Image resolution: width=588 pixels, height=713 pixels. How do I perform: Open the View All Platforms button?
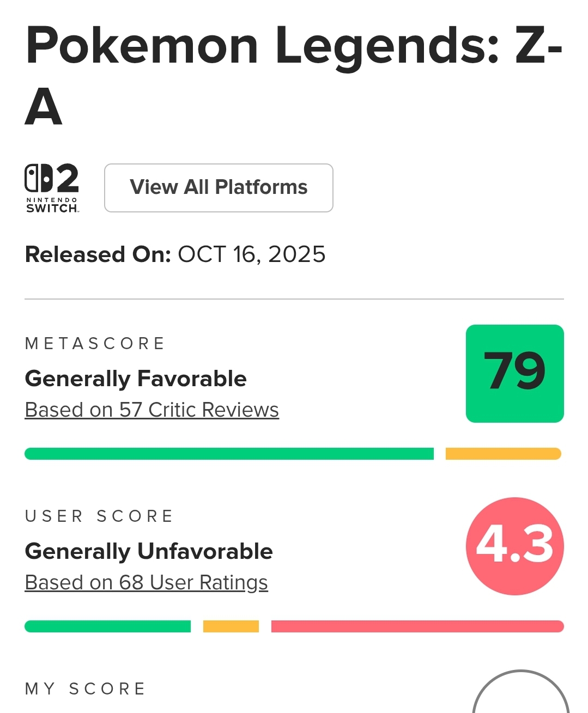pyautogui.click(x=219, y=188)
